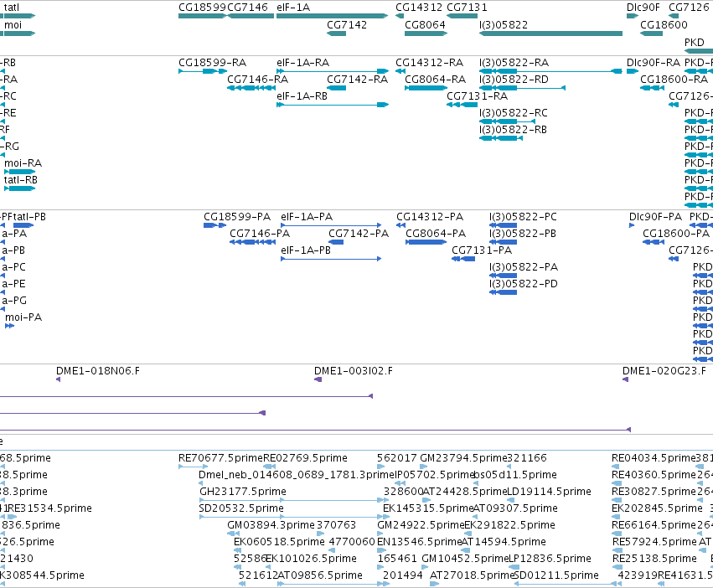Screen dimensions: 713x588
Task: Click protein eIF-1A-PA label
Action: pos(307,217)
